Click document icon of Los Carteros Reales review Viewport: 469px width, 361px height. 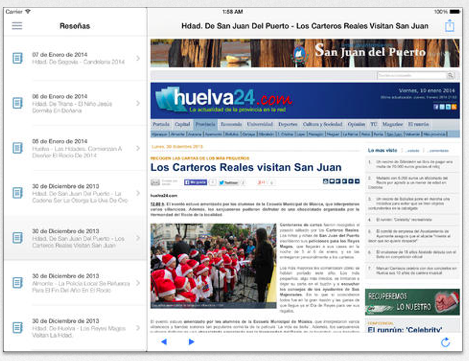18,238
